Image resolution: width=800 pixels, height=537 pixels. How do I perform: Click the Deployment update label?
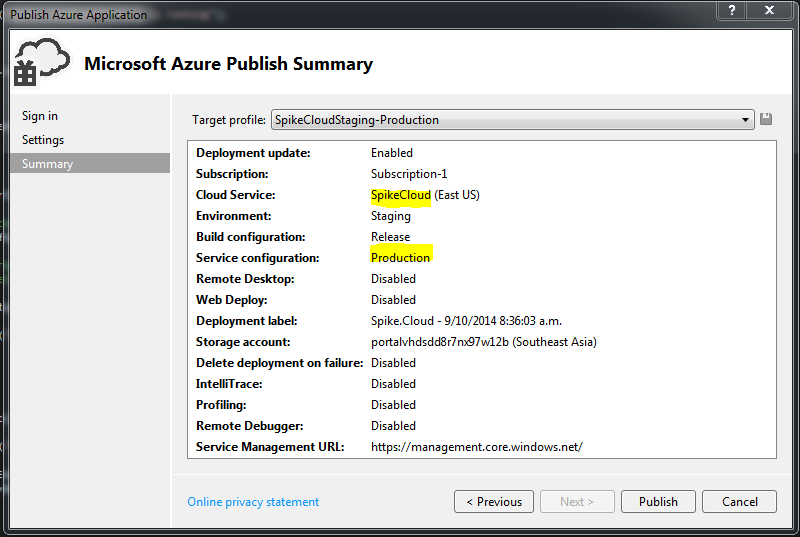(253, 153)
